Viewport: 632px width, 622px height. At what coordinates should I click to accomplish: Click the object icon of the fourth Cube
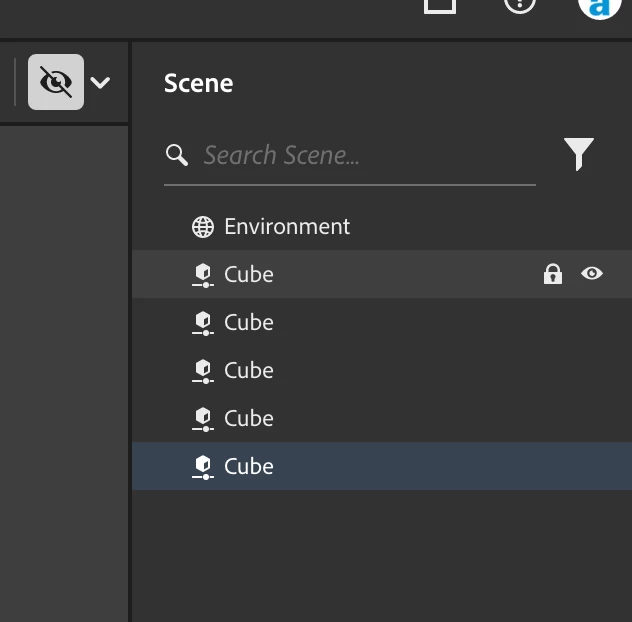(203, 418)
